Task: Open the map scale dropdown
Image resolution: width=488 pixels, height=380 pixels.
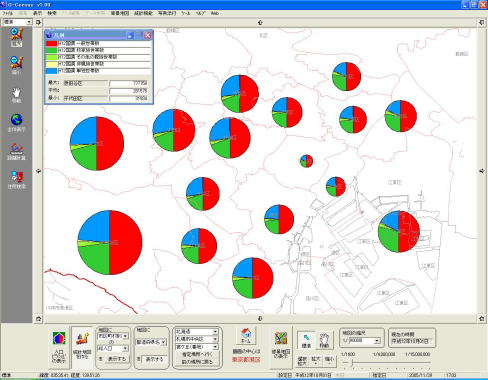Action: point(377,341)
